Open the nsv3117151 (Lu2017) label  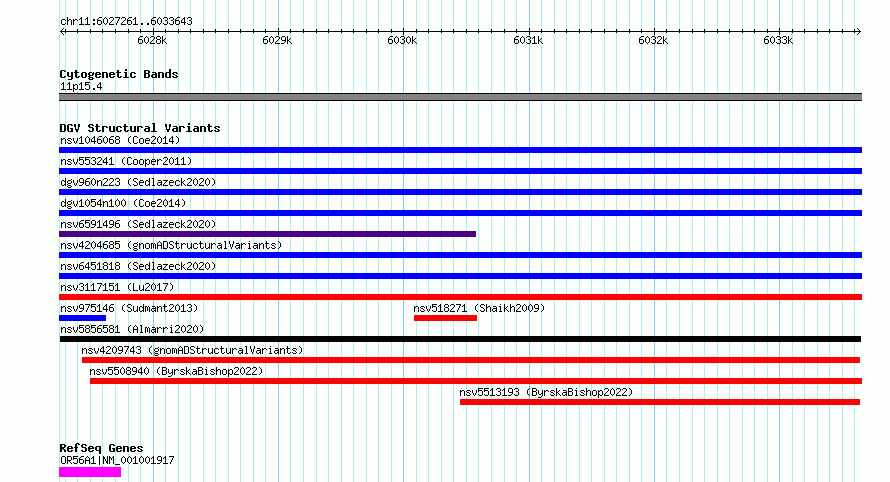tap(117, 287)
